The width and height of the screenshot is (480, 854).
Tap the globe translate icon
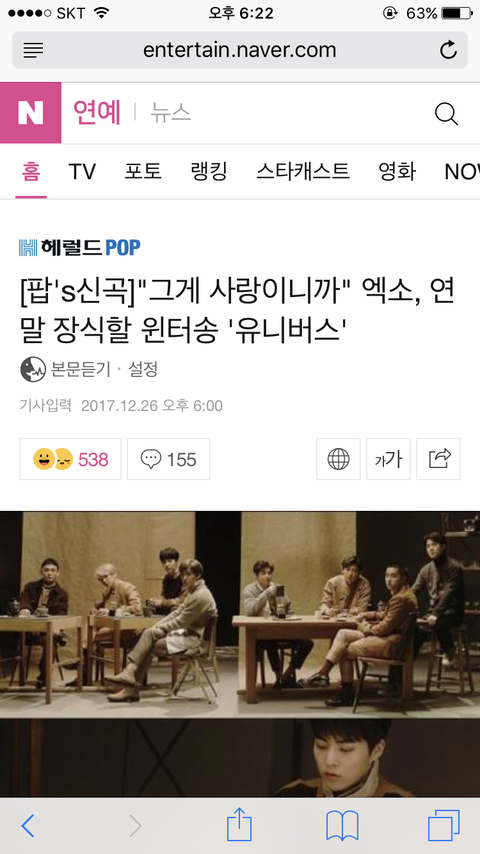[338, 459]
